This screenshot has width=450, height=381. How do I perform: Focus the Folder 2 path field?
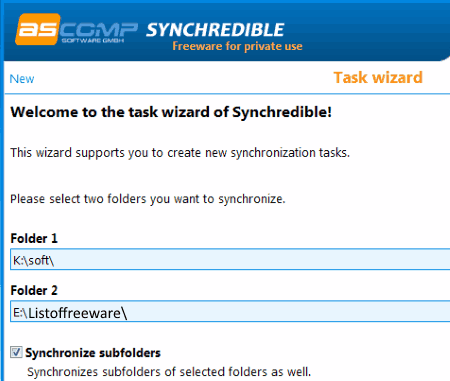pyautogui.click(x=230, y=311)
